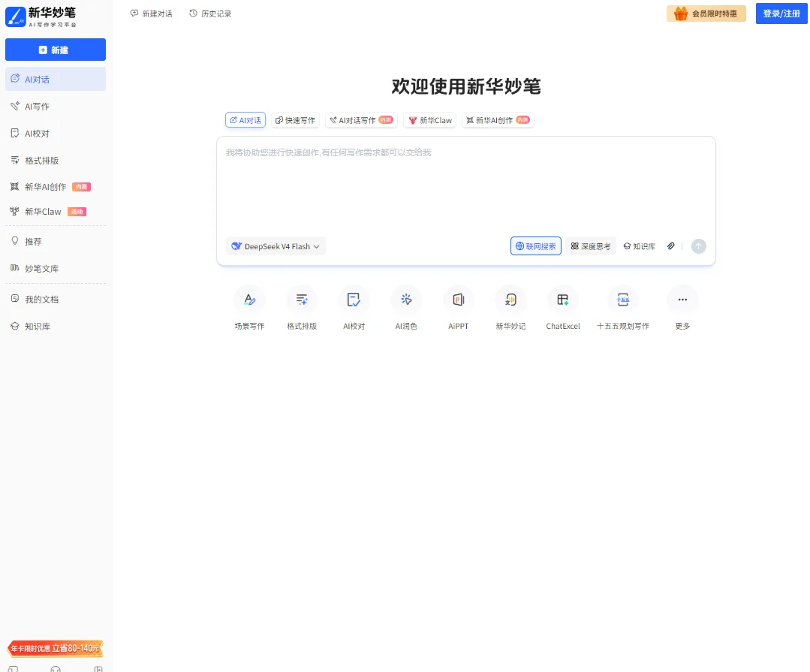Screen dimensions: 810x672
Task: Open 知识库 in the left sidebar
Action: 56,326
